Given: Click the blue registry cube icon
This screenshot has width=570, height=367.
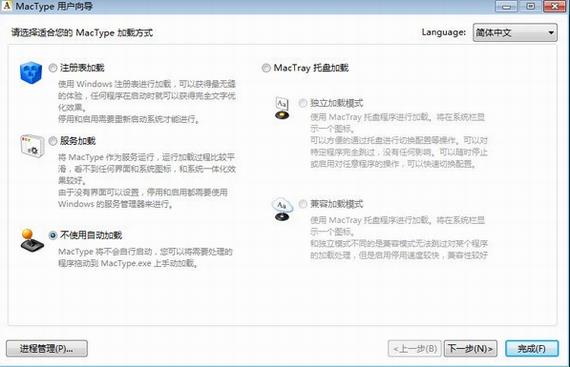Looking at the screenshot, I should coord(31,72).
